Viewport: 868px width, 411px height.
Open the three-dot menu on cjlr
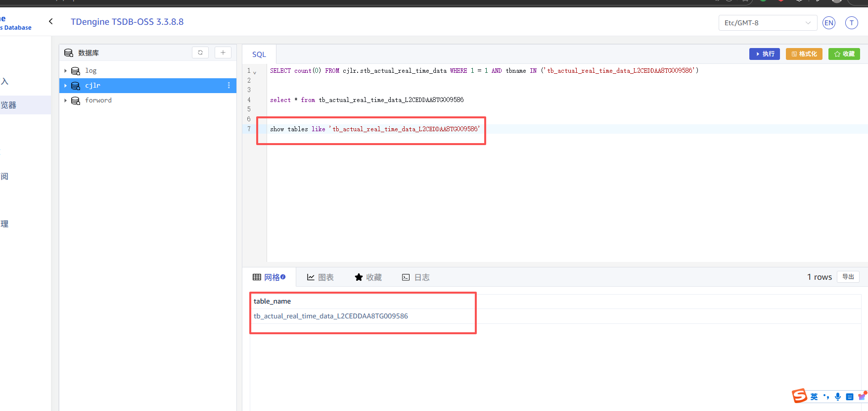[x=228, y=85]
